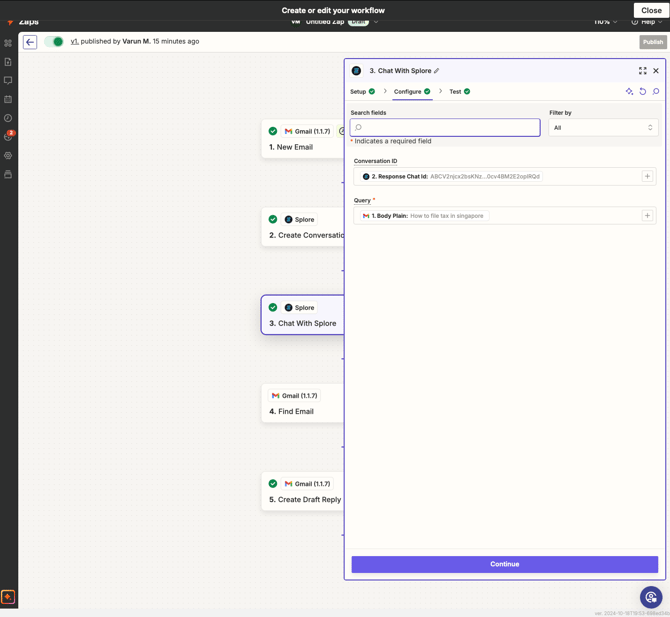The width and height of the screenshot is (670, 617).
Task: Open the Zap details file icon in the sidebar
Action: [8, 62]
